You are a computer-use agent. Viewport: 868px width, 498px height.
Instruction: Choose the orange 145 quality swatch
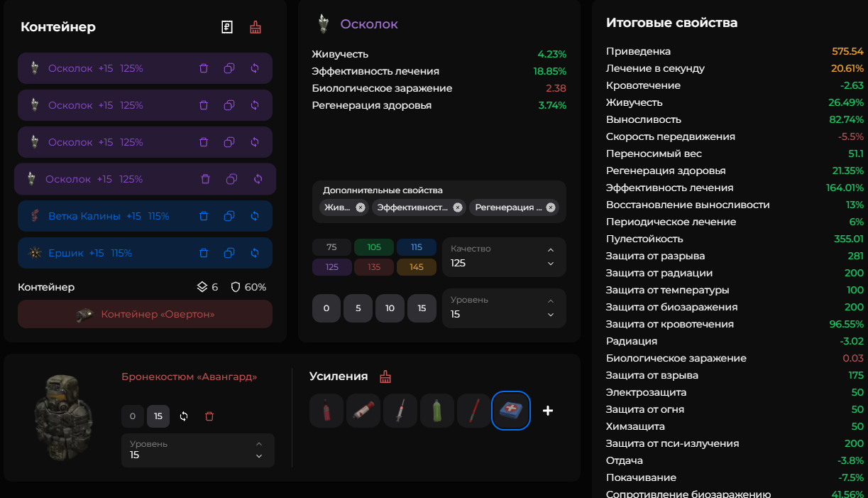(x=417, y=267)
